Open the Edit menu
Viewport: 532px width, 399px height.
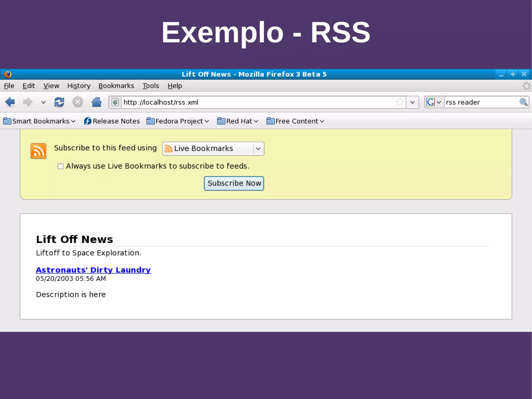(29, 86)
